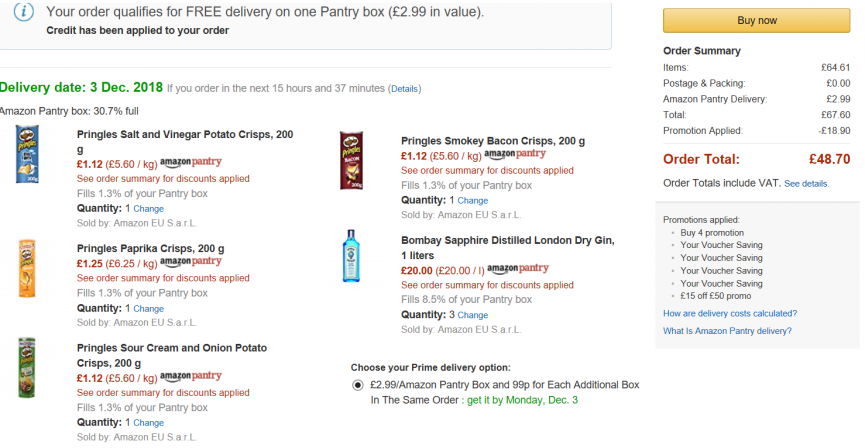Open Pringles Salt and Vinegar product image

click(27, 154)
